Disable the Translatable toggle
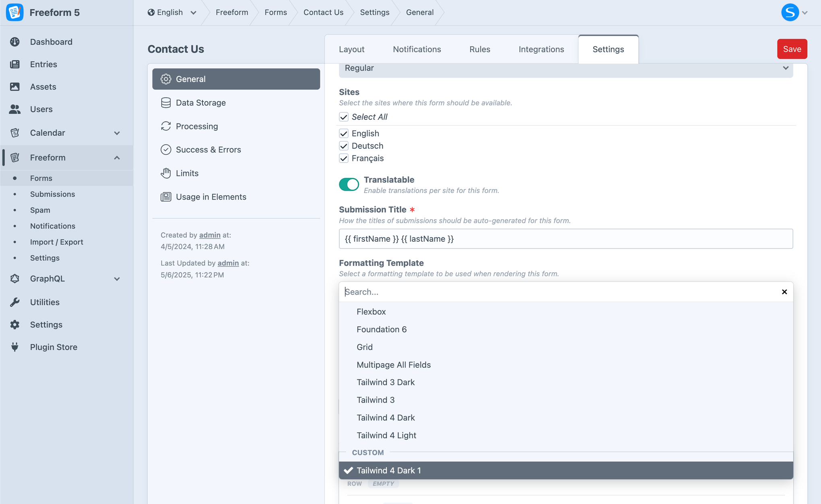Viewport: 821px width, 504px height. pyautogui.click(x=349, y=184)
